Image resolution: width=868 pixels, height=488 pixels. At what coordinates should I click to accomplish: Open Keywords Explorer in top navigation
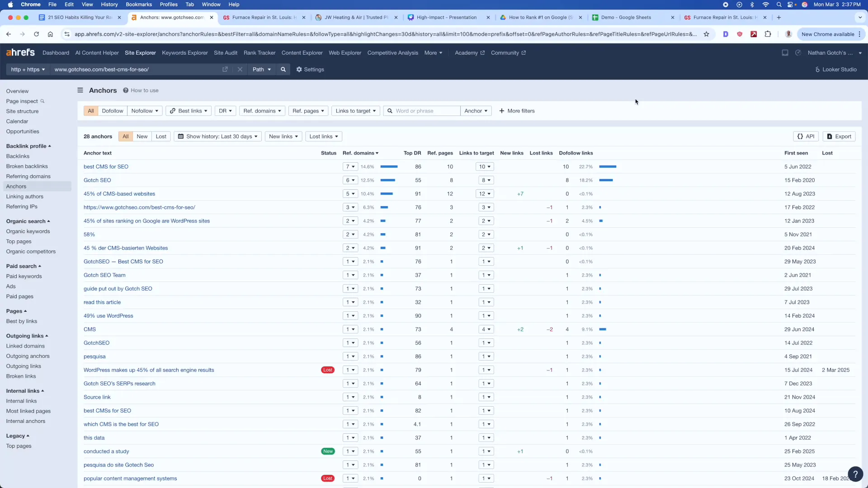coord(184,53)
